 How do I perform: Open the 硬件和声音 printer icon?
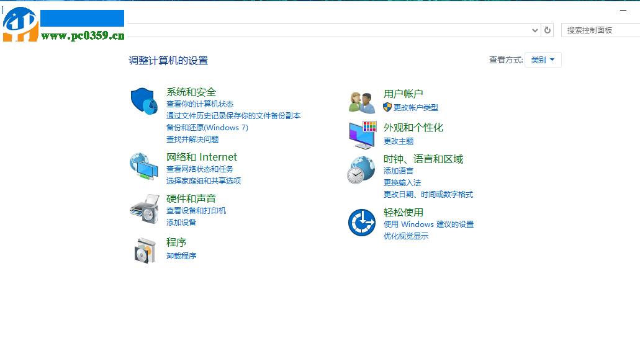144,210
